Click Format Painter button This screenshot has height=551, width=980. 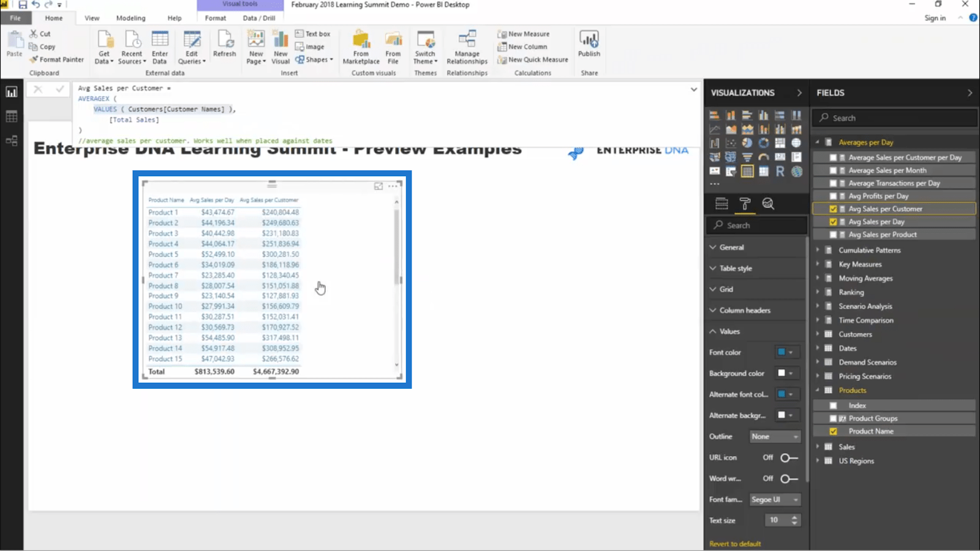pos(57,59)
